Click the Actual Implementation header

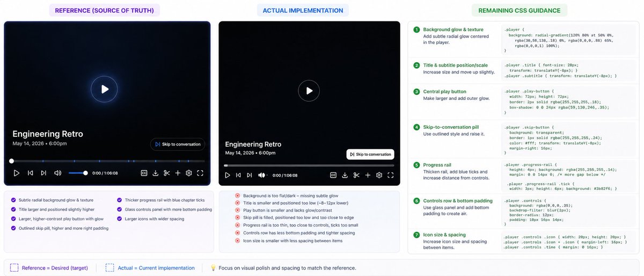[x=304, y=10]
